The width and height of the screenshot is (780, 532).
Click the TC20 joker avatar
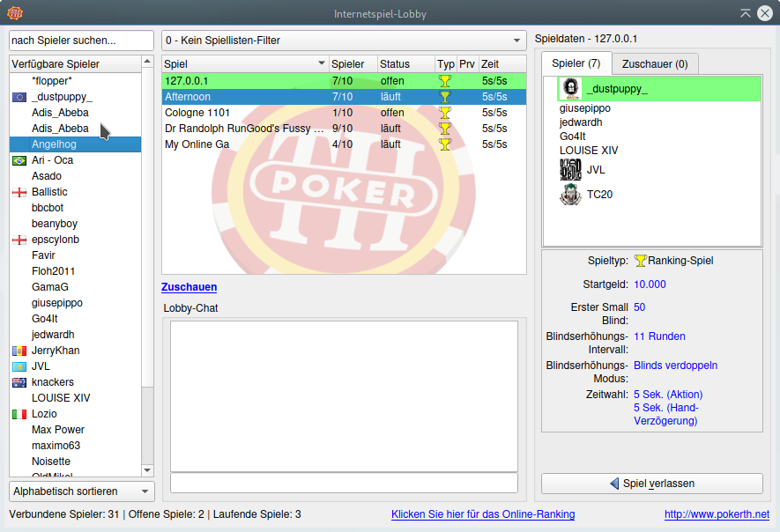[x=570, y=195]
